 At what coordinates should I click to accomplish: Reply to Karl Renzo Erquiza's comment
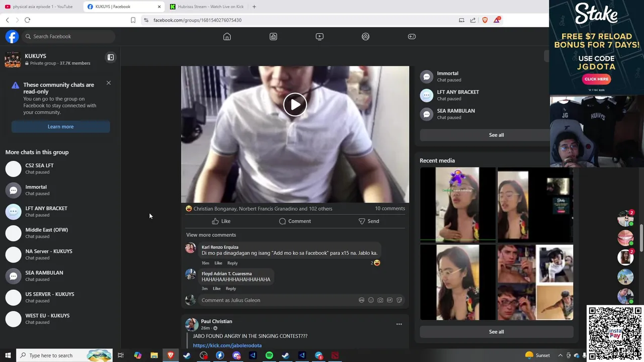click(x=232, y=263)
